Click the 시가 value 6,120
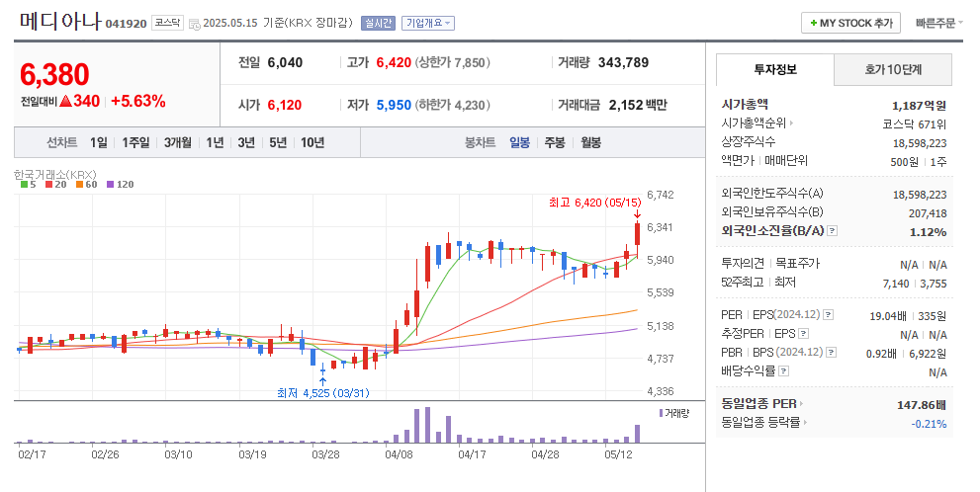980x492 pixels. point(285,105)
